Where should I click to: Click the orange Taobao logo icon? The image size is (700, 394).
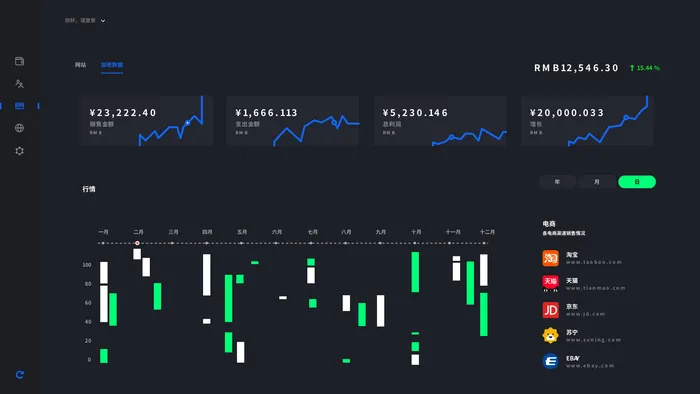(550, 258)
